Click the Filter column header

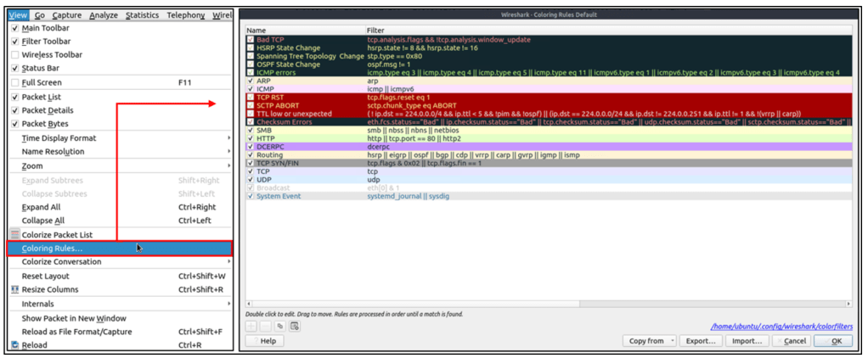375,30
